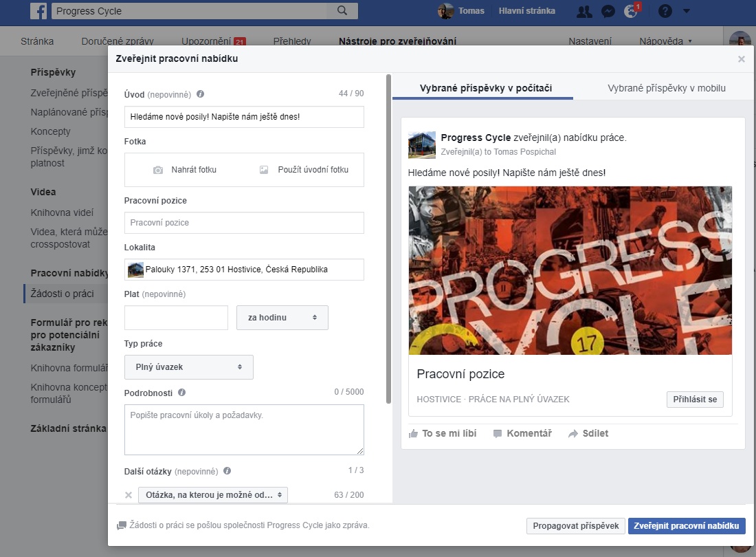Image resolution: width=756 pixels, height=557 pixels.
Task: Click the thumbs-up To se mi líbí icon
Action: point(413,433)
